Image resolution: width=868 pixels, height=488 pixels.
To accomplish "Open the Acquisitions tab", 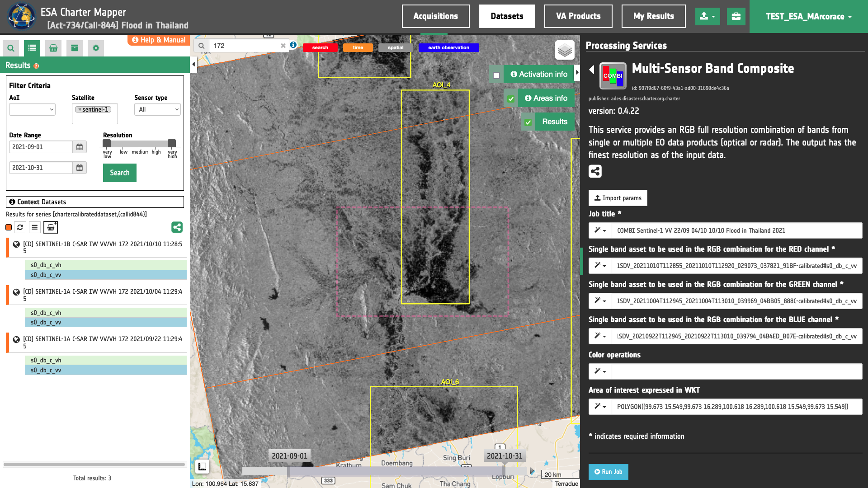I will [436, 16].
